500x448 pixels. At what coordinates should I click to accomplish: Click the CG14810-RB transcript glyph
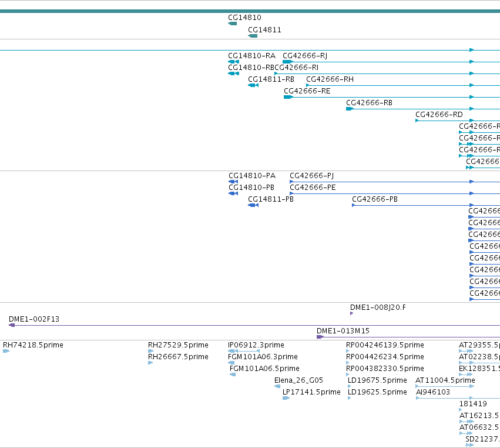(x=233, y=73)
